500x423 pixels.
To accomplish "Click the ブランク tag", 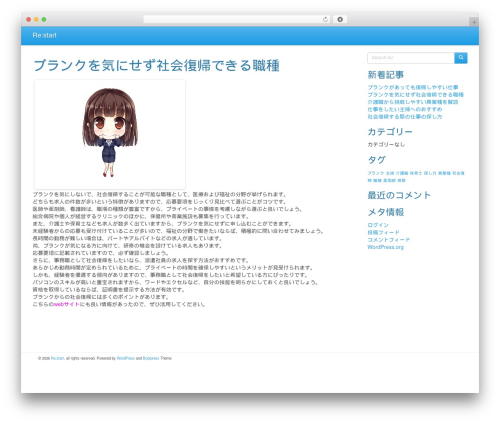I will (376, 173).
